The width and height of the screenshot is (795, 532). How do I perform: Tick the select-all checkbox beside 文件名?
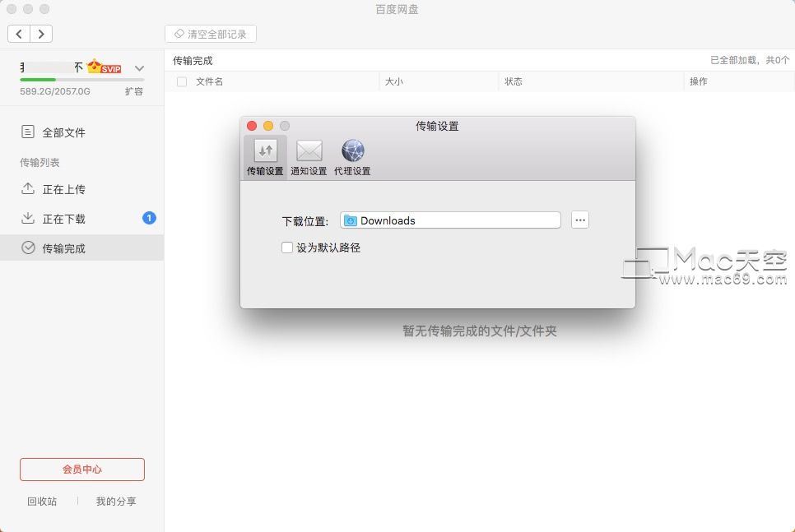[182, 81]
